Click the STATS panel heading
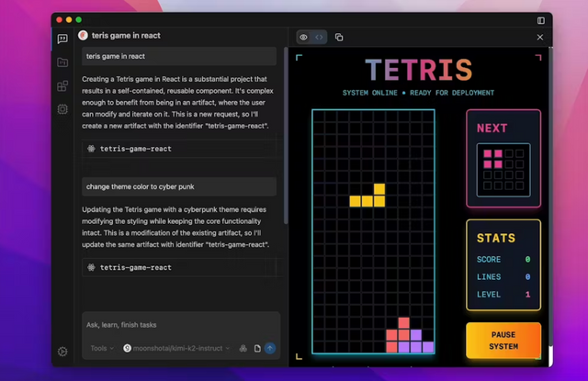588x381 pixels. (x=496, y=239)
